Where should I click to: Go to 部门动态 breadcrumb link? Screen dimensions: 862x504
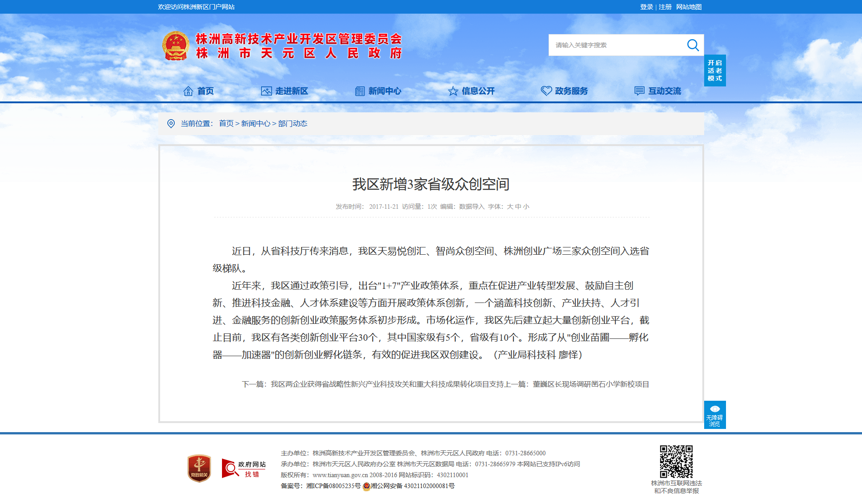[x=292, y=124]
